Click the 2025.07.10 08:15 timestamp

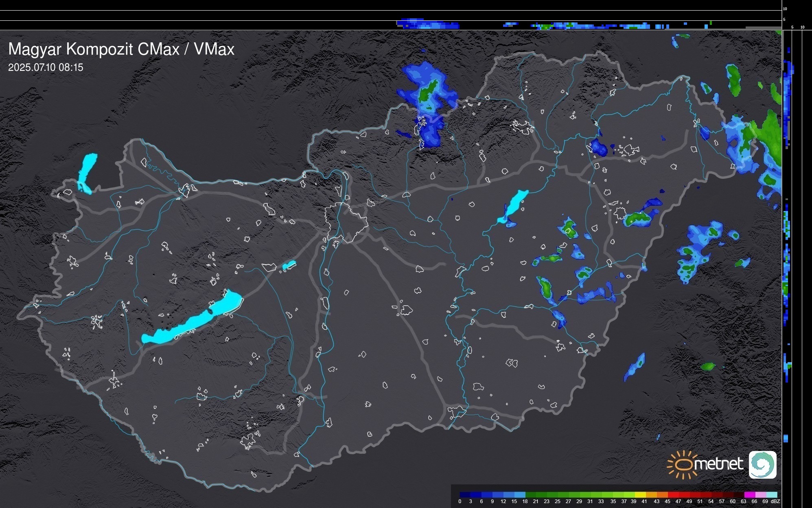(x=46, y=68)
